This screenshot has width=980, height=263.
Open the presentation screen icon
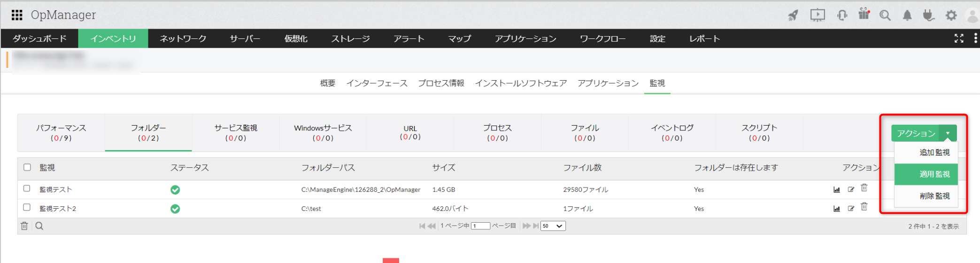click(818, 15)
